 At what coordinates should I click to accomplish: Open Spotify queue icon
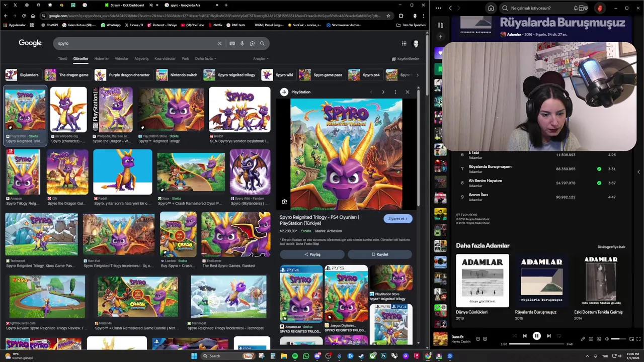click(x=591, y=339)
